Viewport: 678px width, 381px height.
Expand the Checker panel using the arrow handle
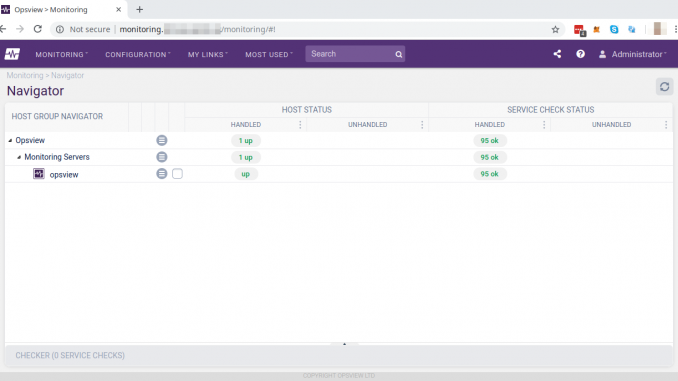345,344
